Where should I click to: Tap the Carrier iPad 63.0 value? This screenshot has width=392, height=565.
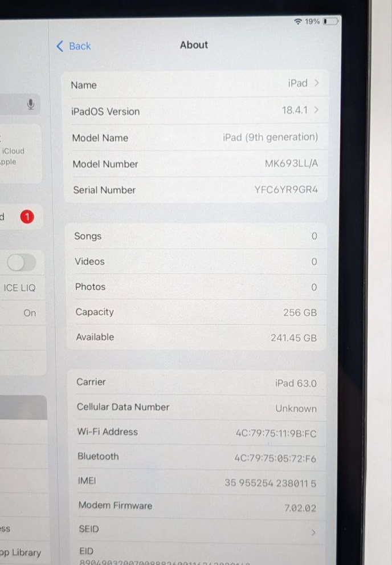(x=296, y=383)
